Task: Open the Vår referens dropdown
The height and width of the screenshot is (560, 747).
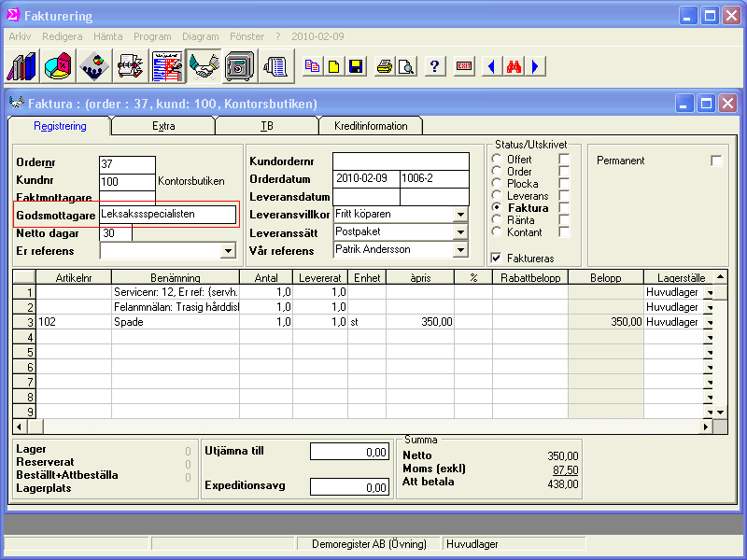Action: tap(459, 250)
